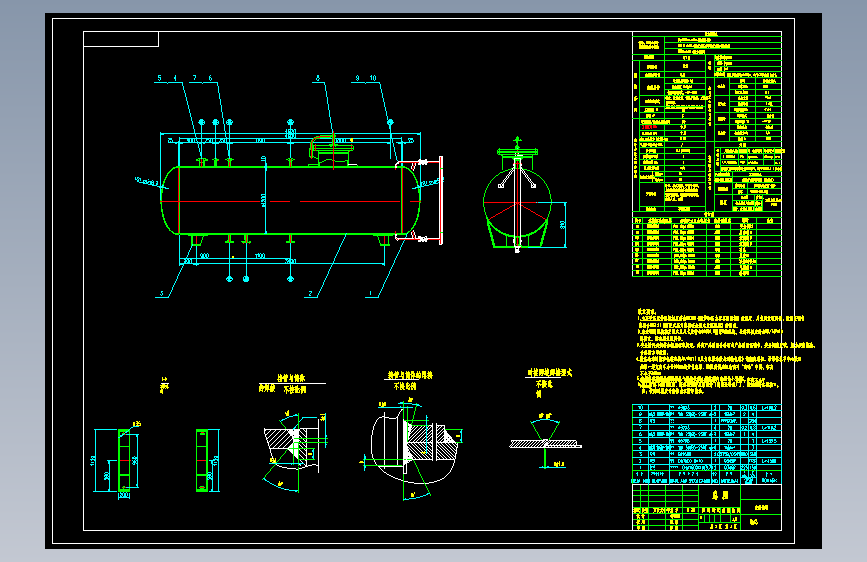Image resolution: width=867 pixels, height=562 pixels.
Task: Click the green nozzle schedule table
Action: pos(707,244)
